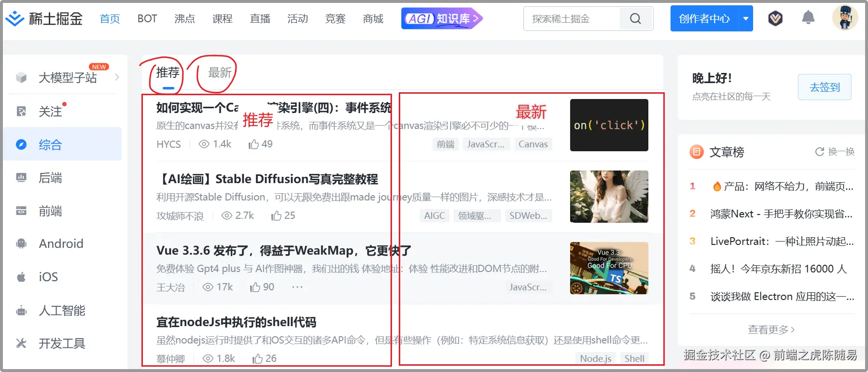Click inside the 探索稀土掘金 search field
868x372 pixels.
click(x=572, y=19)
